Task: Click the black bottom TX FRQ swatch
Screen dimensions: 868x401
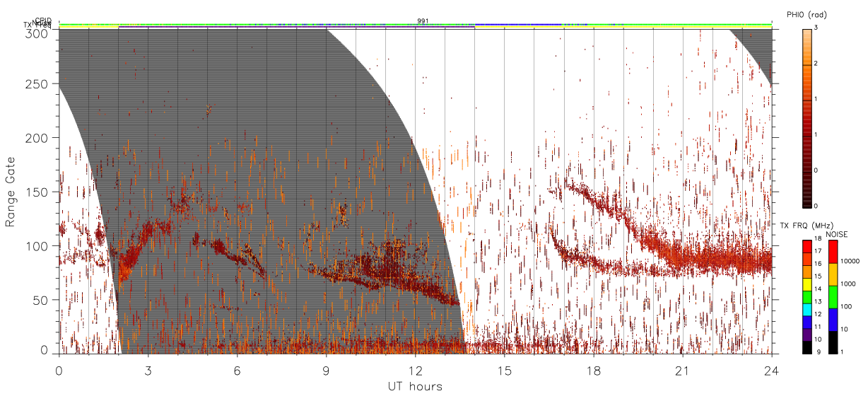Action: tap(807, 347)
